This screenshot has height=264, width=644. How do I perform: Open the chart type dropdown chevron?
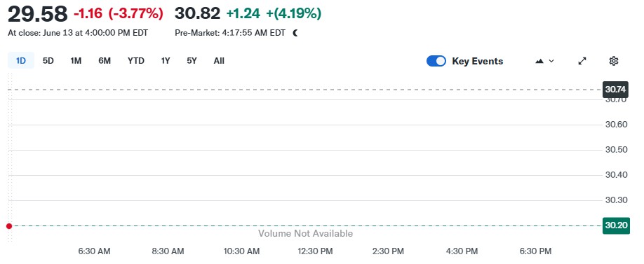551,61
